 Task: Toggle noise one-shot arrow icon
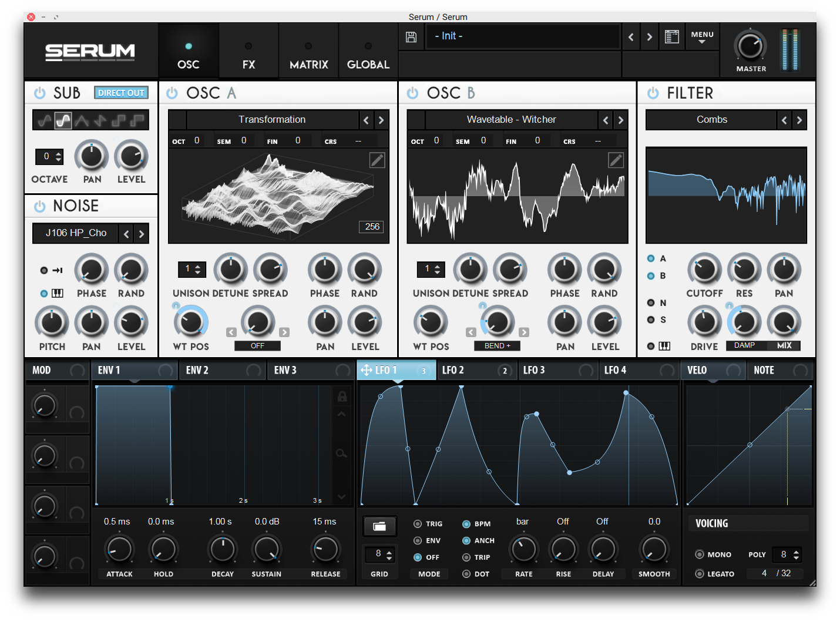(58, 270)
